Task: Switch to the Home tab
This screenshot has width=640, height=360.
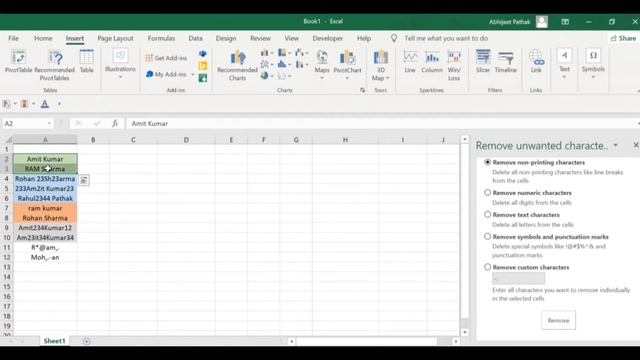Action: pyautogui.click(x=43, y=38)
